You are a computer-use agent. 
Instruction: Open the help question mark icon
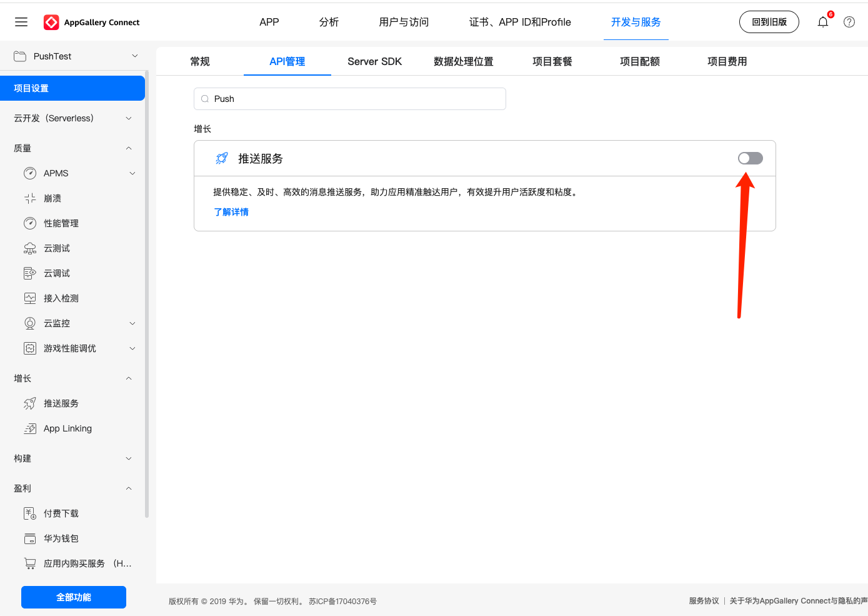click(x=849, y=22)
